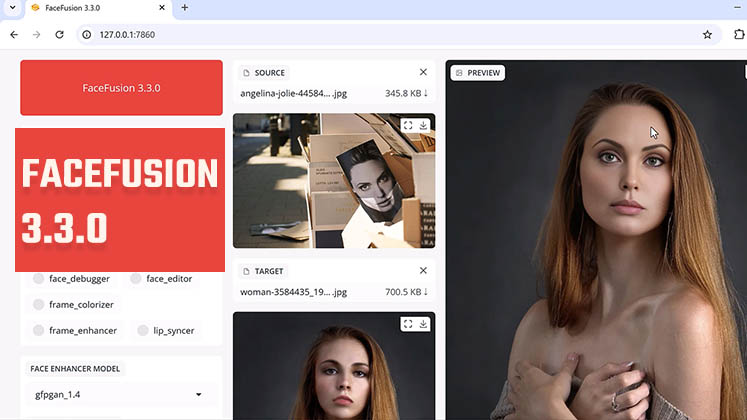The image size is (747, 420).
Task: Remove the SOURCE image file
Action: [x=423, y=72]
